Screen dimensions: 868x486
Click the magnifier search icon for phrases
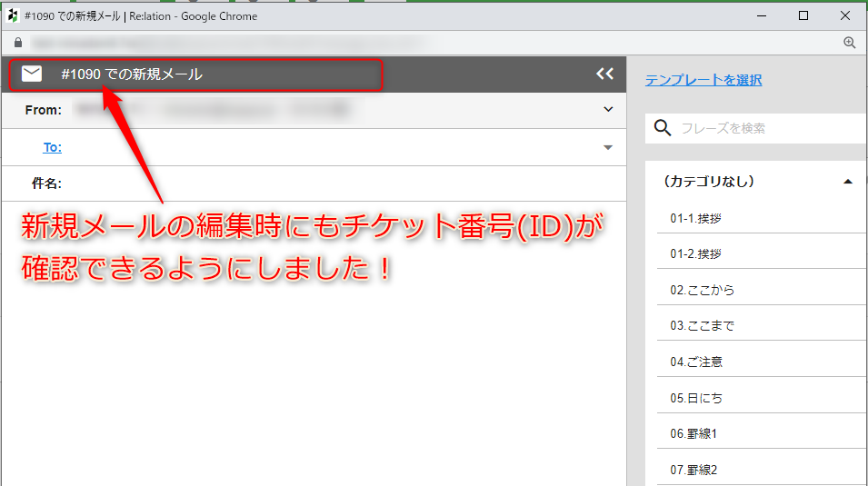(x=663, y=128)
